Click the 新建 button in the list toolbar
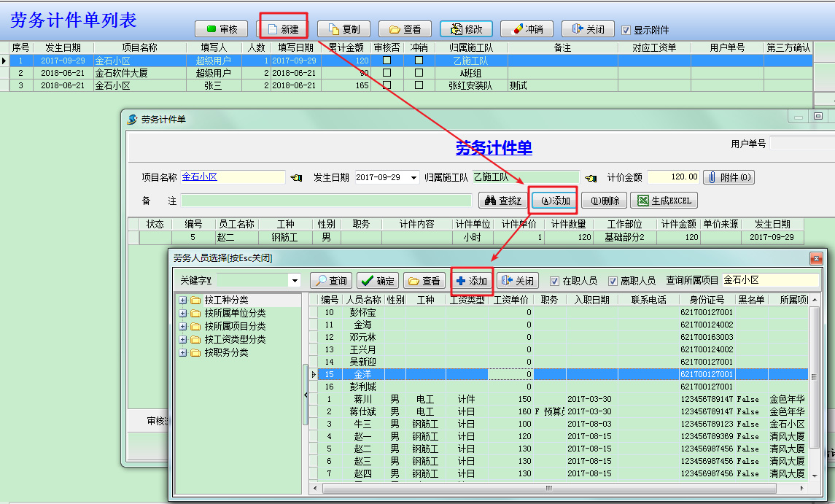 coord(283,28)
